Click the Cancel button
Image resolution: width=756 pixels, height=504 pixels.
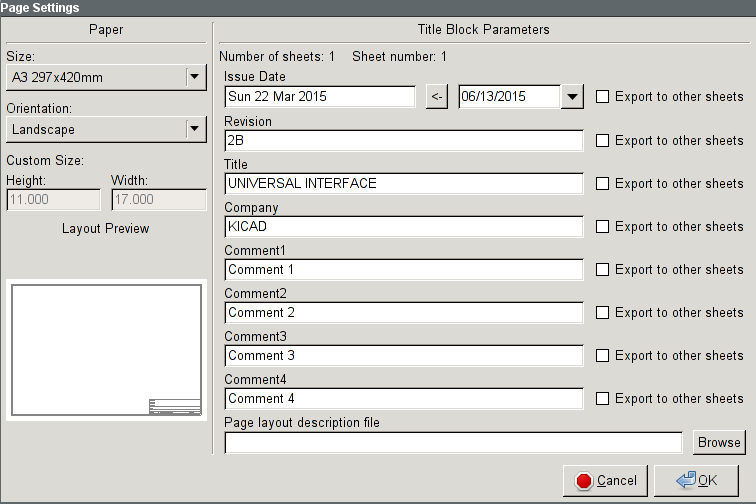tap(606, 481)
